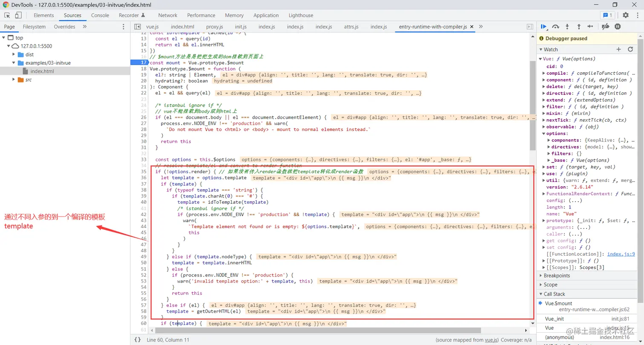Collapse the examples/03-initvue folder
The width and height of the screenshot is (644, 345).
point(14,63)
